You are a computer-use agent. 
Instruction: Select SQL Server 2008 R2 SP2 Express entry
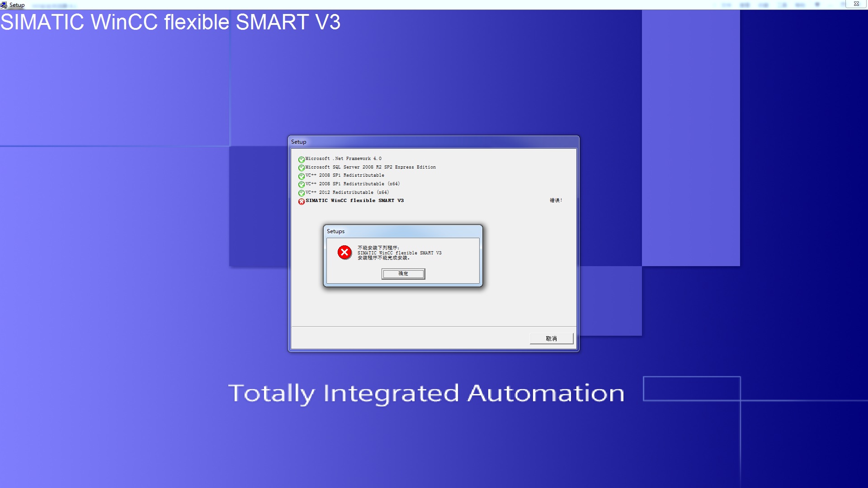[x=370, y=167]
